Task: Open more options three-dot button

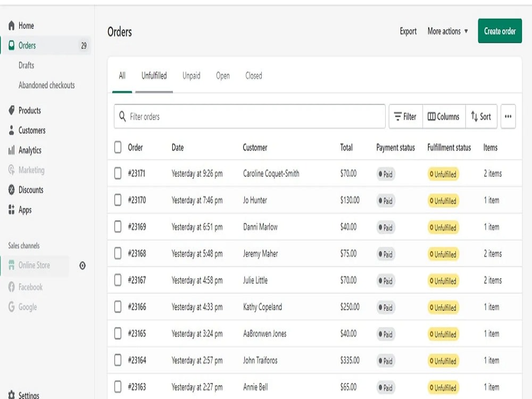Action: click(x=508, y=117)
